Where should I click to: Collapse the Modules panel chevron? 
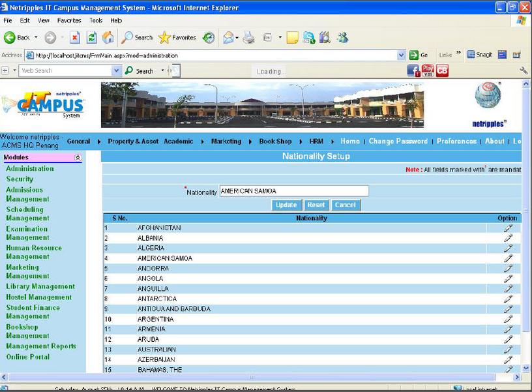[78, 157]
